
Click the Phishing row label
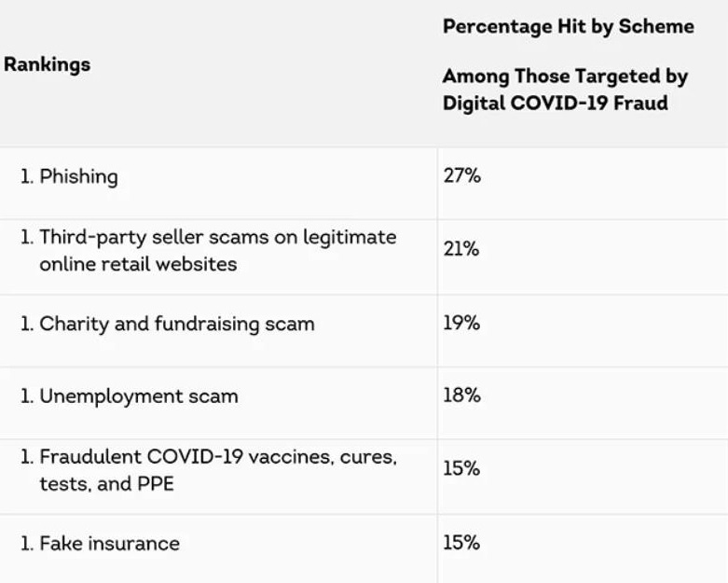[78, 176]
